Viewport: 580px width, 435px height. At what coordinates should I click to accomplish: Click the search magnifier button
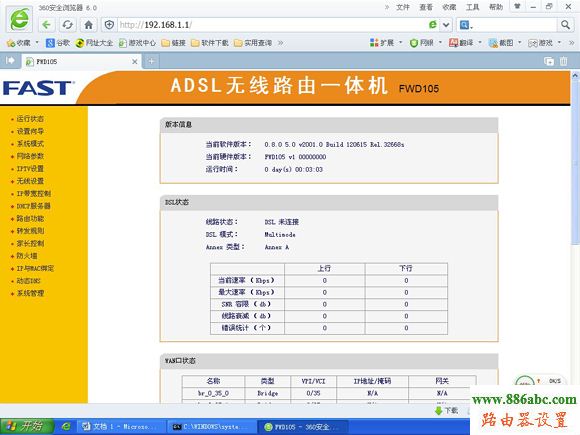(x=565, y=25)
